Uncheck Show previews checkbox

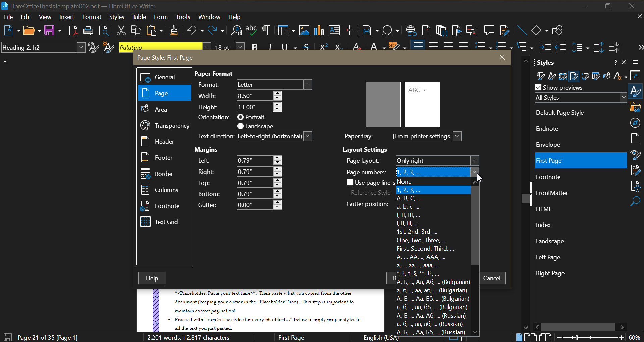[x=538, y=88]
